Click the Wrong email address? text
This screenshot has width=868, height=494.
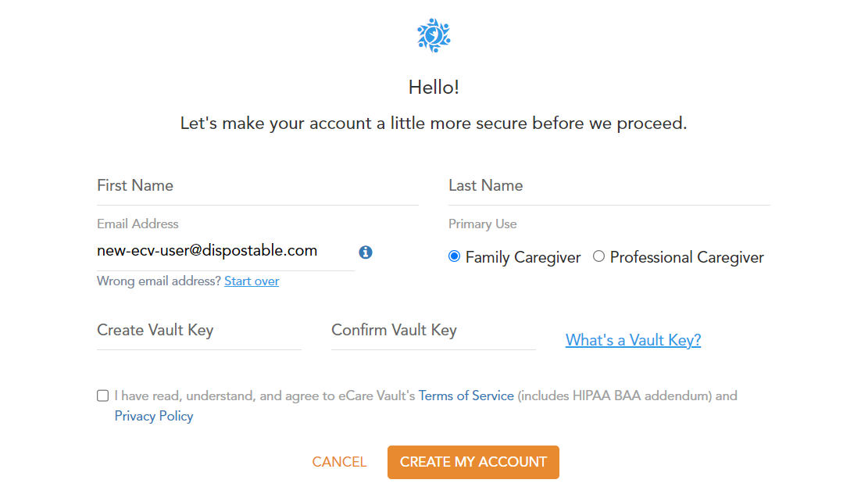(x=159, y=281)
